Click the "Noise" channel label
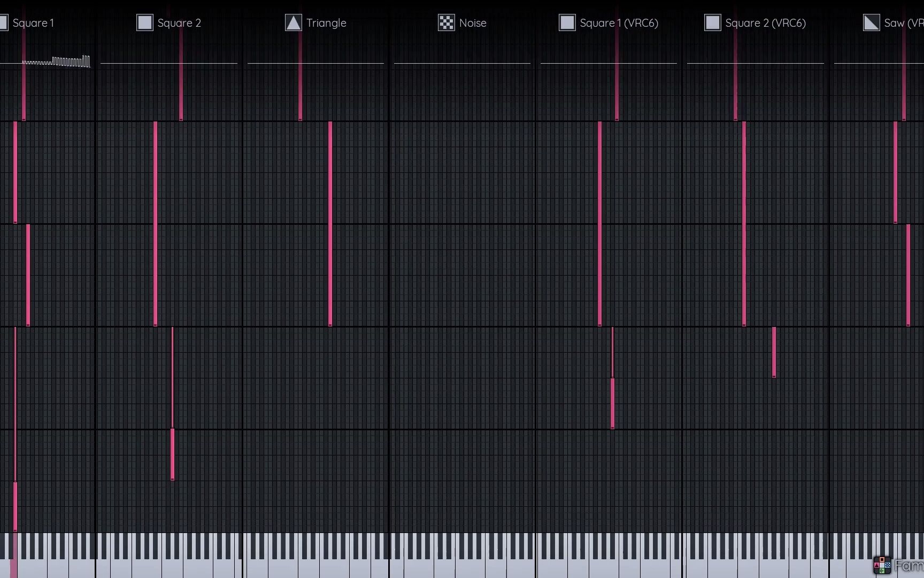 tap(473, 23)
